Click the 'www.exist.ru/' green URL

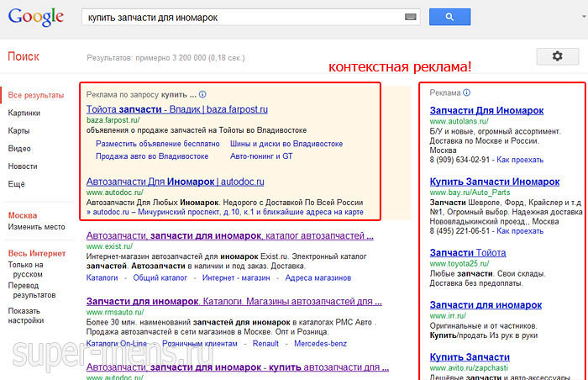109,246
